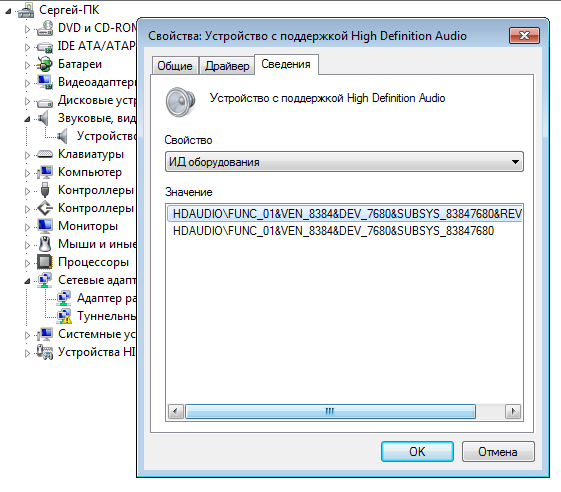
Task: Confirm the dialog with OK
Action: click(417, 452)
